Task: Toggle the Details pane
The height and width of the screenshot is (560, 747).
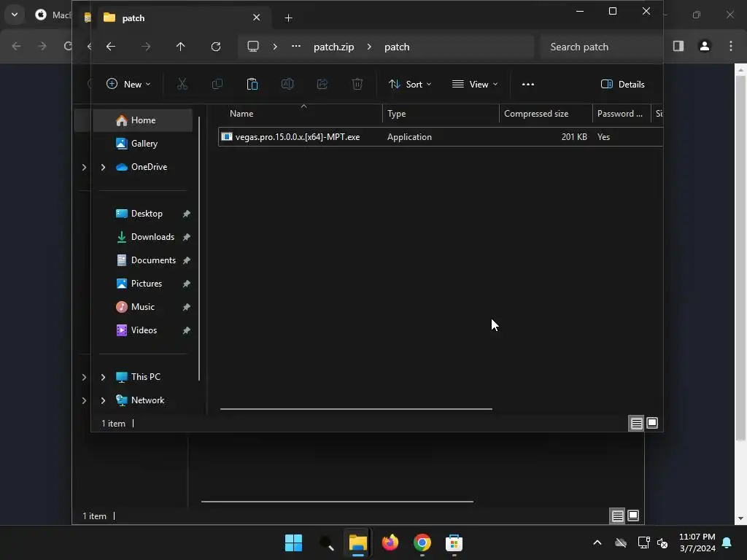Action: pyautogui.click(x=623, y=85)
